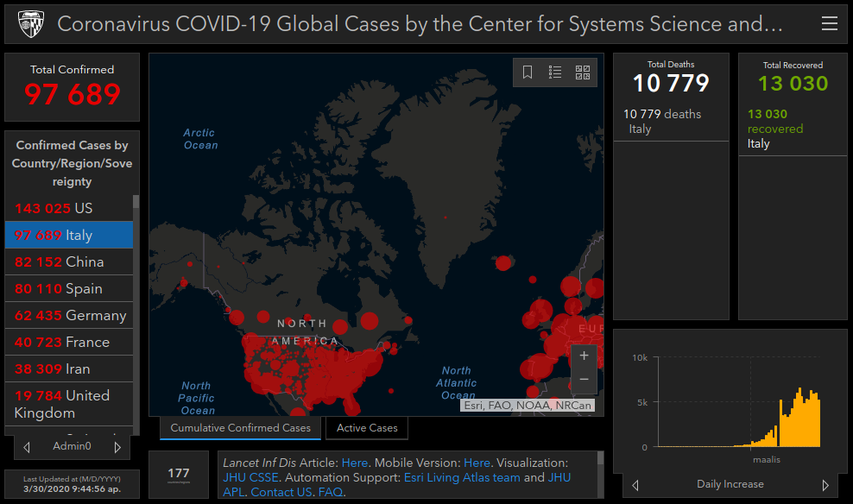This screenshot has width=853, height=504.
Task: Show next chart after Daily Increase
Action: (825, 485)
